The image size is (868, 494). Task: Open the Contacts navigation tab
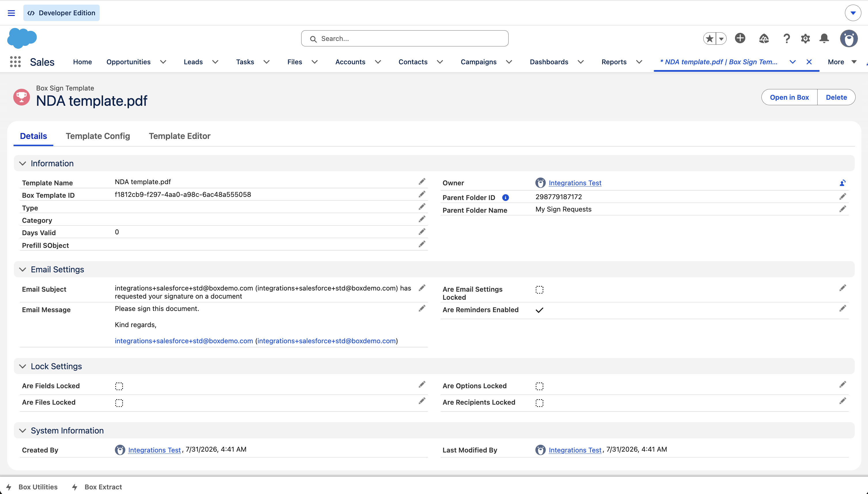(413, 62)
